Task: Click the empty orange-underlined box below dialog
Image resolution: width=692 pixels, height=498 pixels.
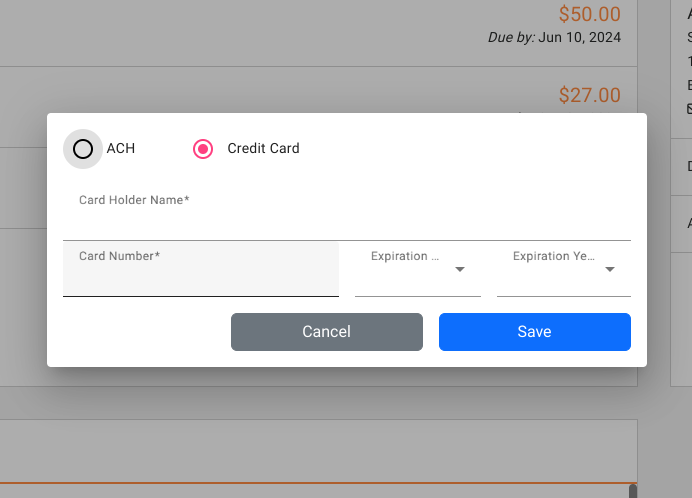Action: (318, 452)
